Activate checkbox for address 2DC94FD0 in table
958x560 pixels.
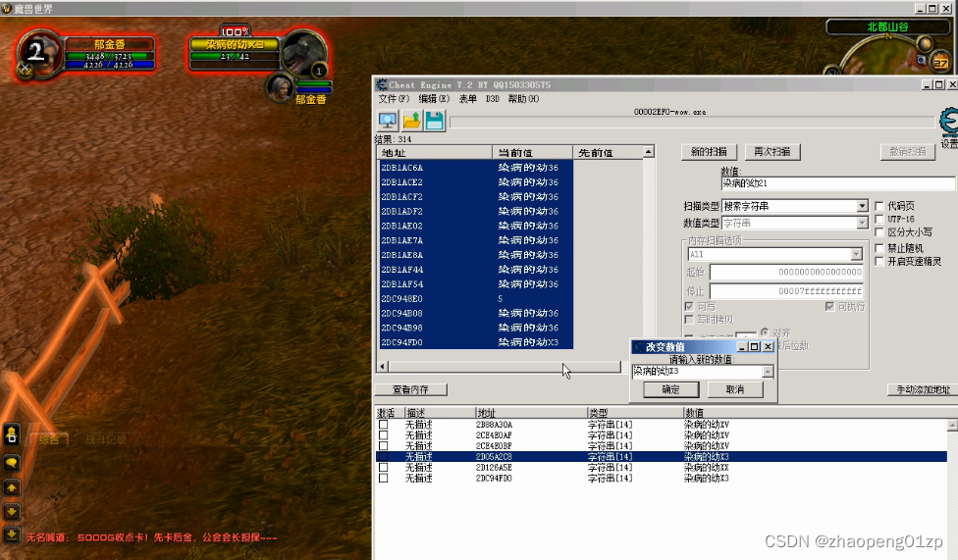383,479
